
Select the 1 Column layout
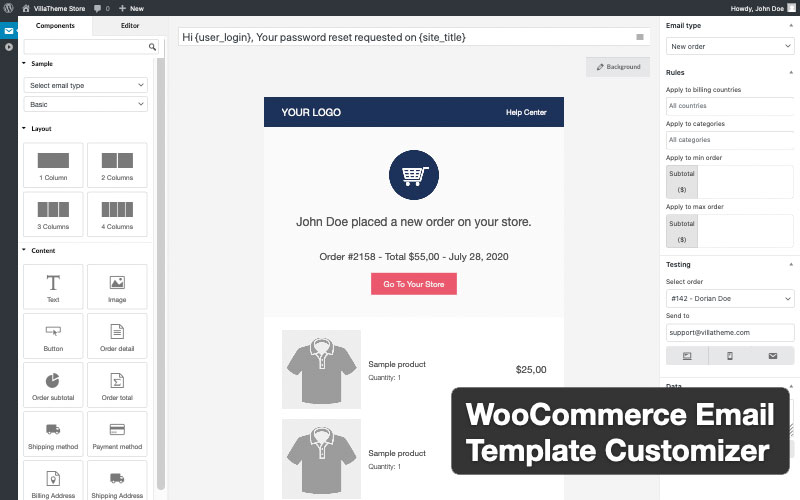click(53, 165)
